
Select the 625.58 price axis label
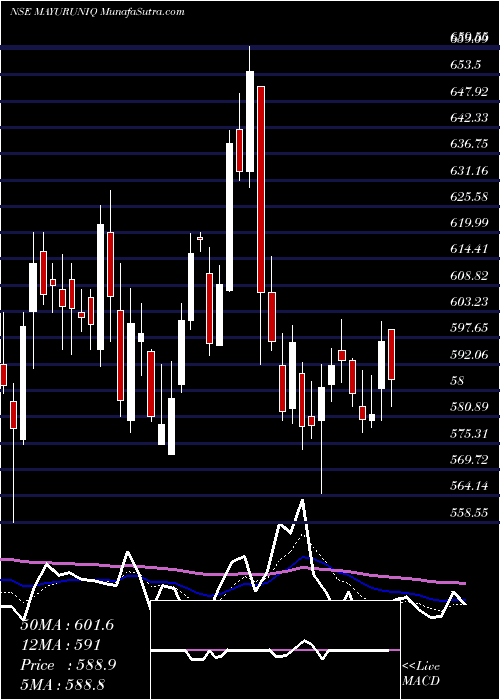pos(470,196)
